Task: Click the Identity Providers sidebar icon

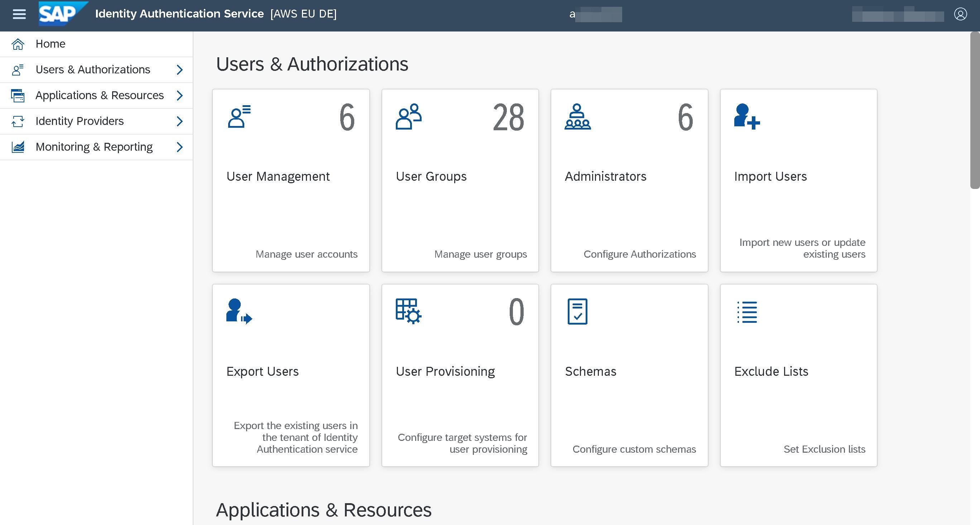Action: (18, 121)
